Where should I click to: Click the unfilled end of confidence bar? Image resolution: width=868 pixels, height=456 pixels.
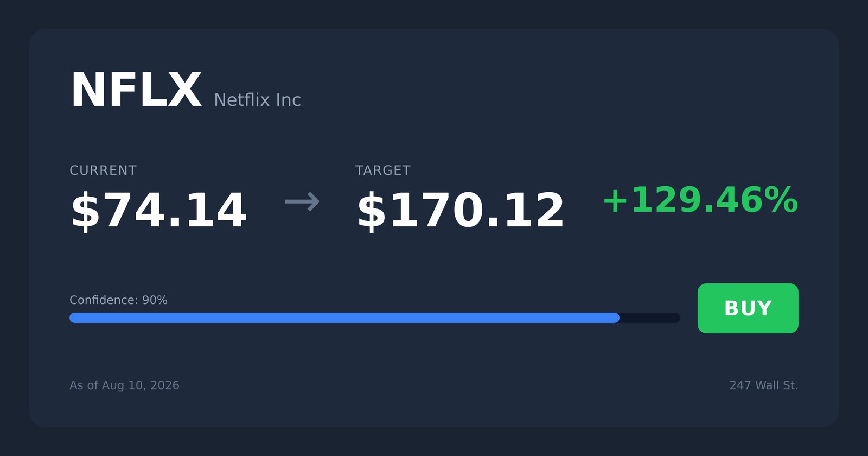pyautogui.click(x=650, y=318)
